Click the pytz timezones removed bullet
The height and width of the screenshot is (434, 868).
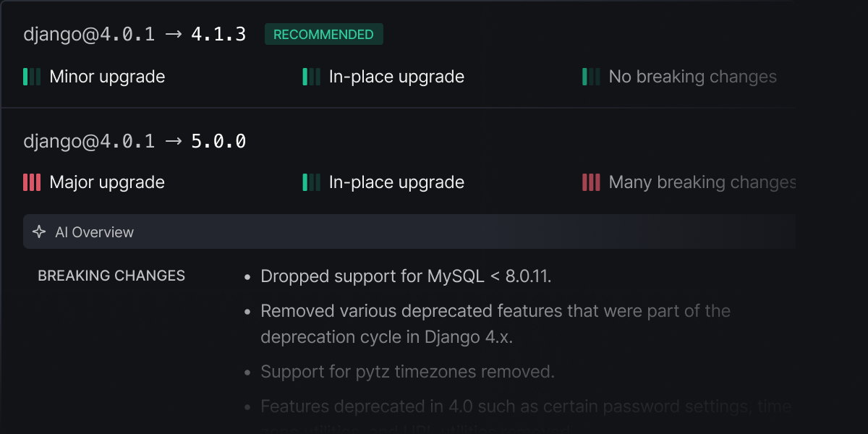click(407, 372)
